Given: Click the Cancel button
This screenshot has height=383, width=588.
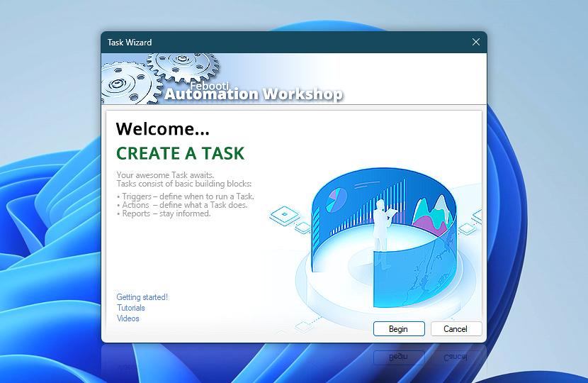Looking at the screenshot, I should [456, 329].
